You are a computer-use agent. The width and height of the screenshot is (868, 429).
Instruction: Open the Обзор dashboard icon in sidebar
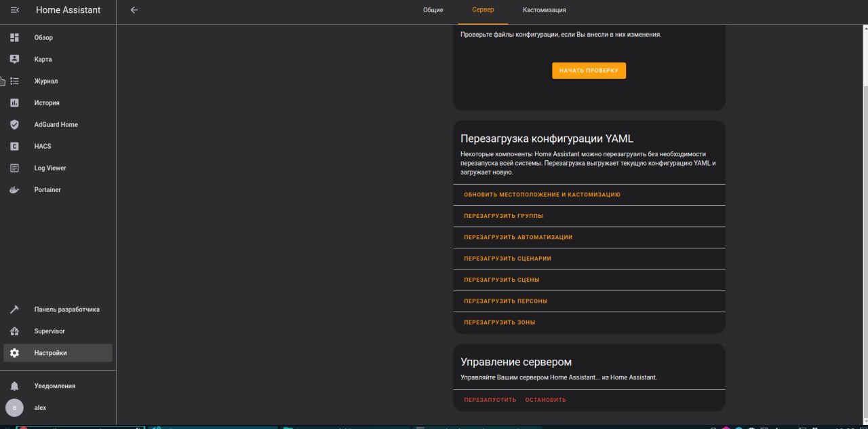[x=14, y=37]
